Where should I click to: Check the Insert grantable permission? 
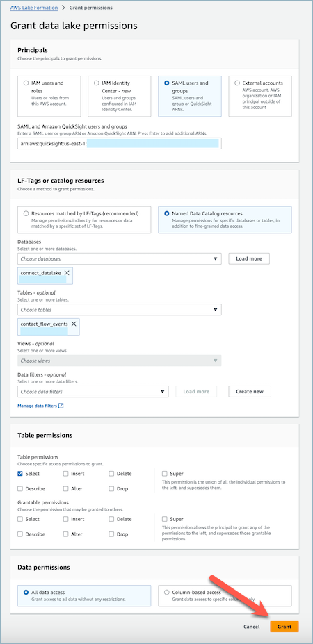66,519
